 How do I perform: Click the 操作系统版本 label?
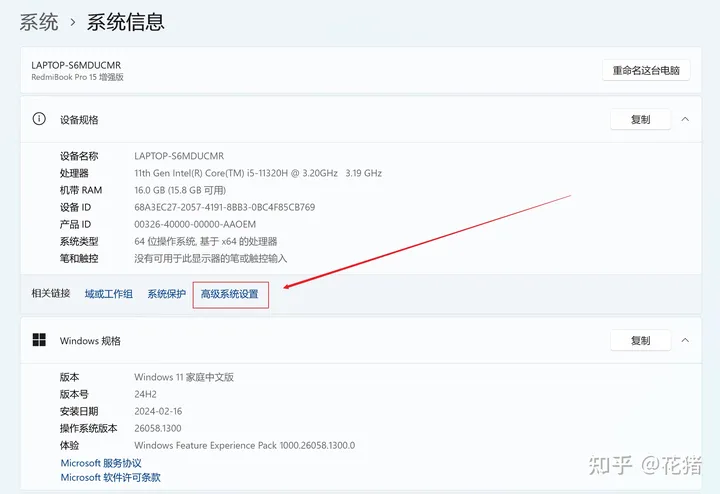[x=89, y=428]
